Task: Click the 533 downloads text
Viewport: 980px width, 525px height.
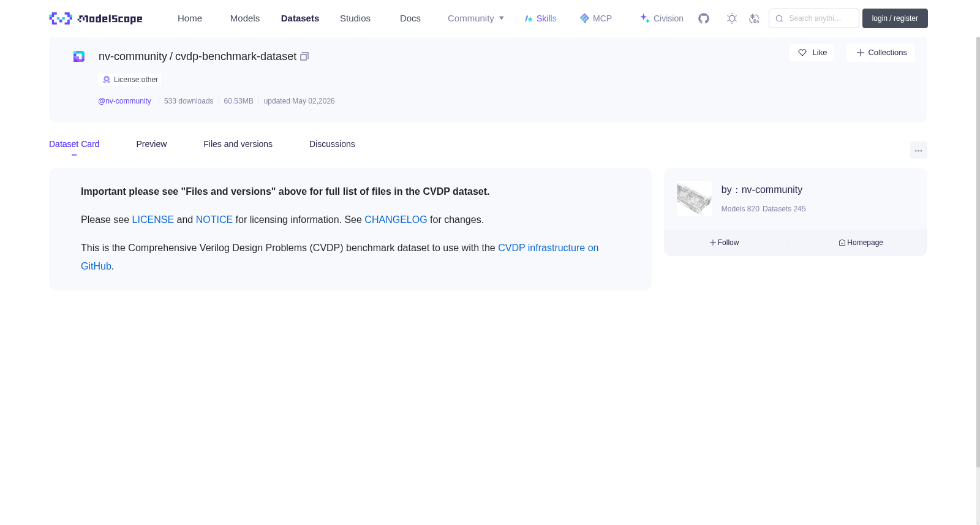Action: (x=189, y=101)
